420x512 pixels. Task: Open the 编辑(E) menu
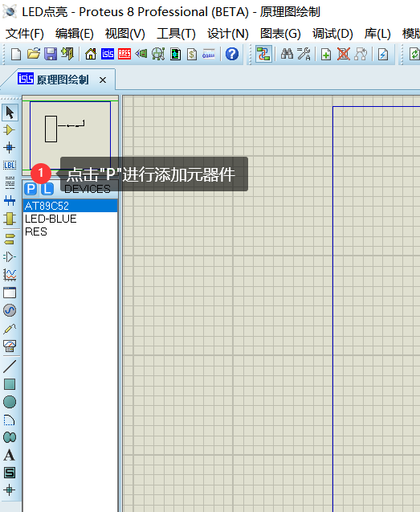click(75, 34)
